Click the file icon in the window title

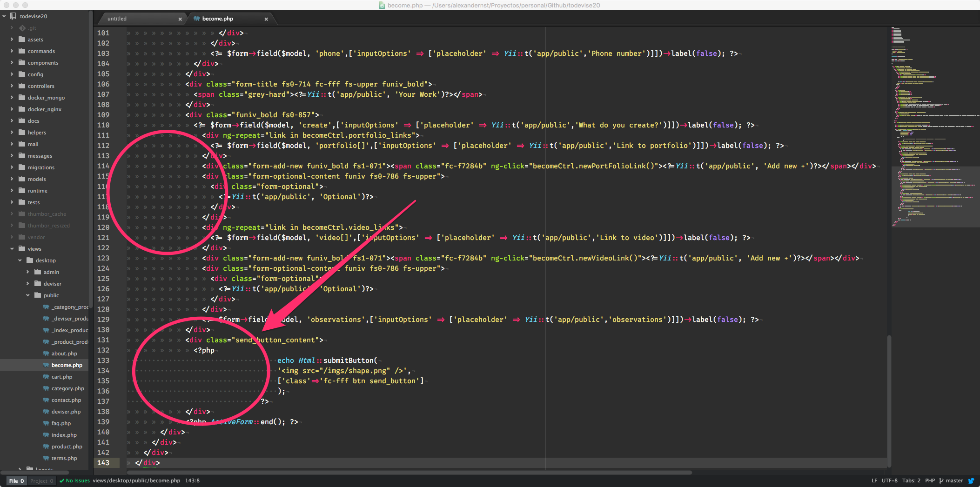(382, 6)
